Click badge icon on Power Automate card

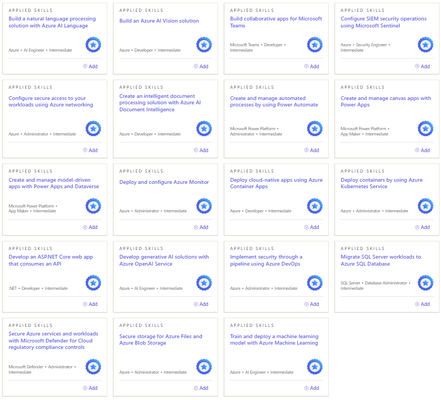point(314,128)
